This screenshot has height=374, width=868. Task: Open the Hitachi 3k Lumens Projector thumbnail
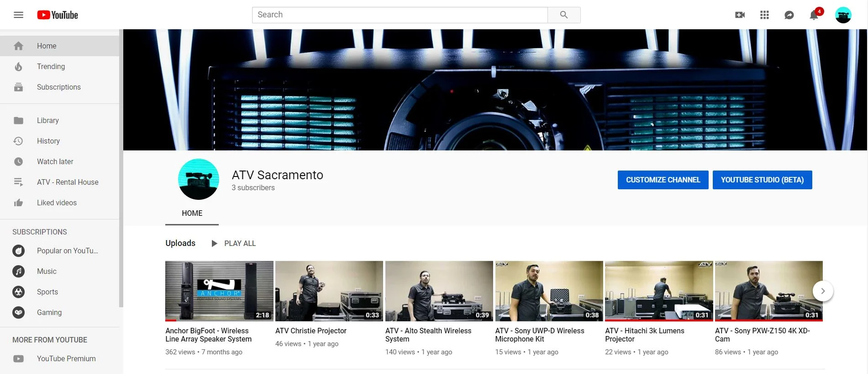pos(659,291)
